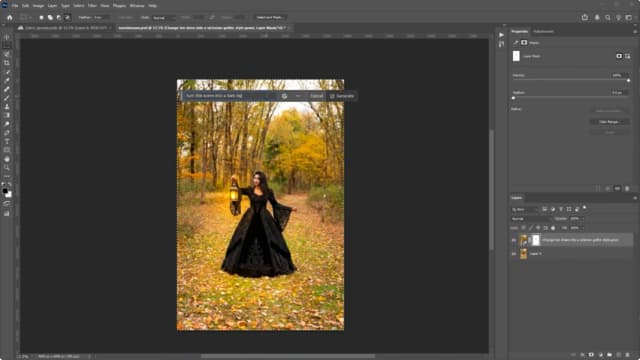This screenshot has height=360, width=640.
Task: Select the Rectangular Marquee tool
Action: pyautogui.click(x=7, y=46)
